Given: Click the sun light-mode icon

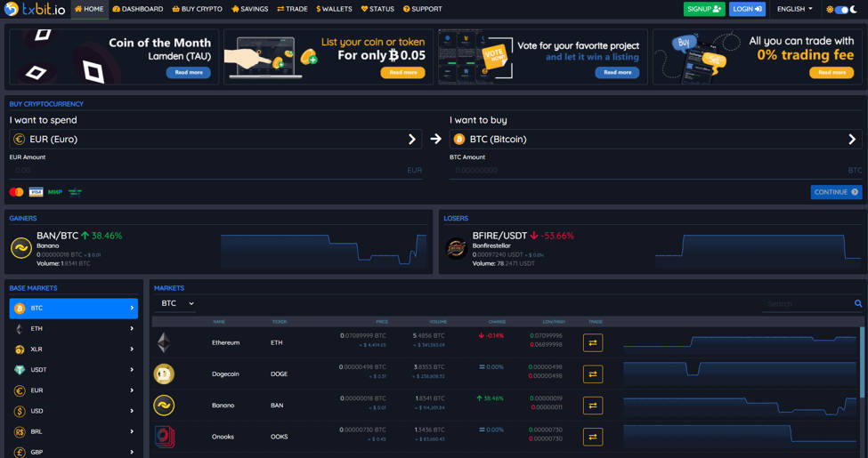Looking at the screenshot, I should (829, 10).
